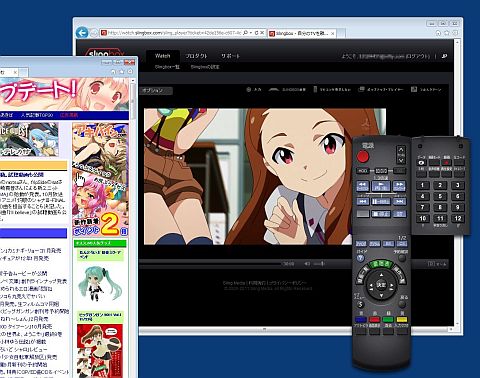Click vertical scrollbar of Slingbox browser window
480x378 pixels.
point(458,183)
